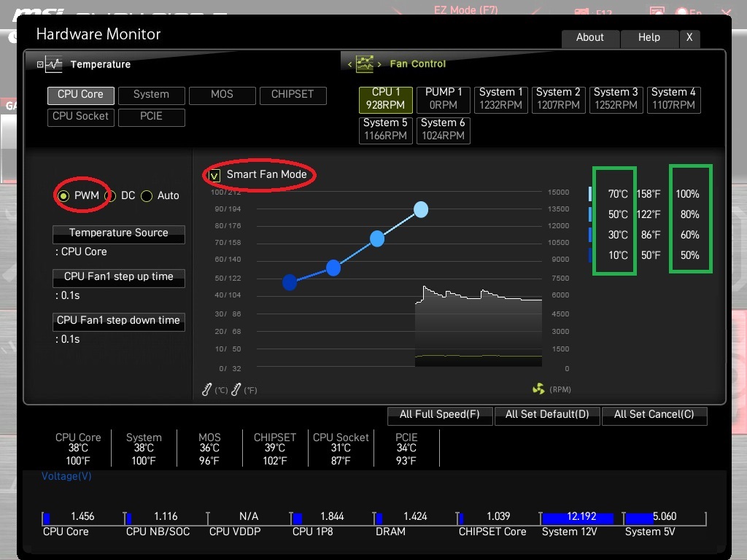Click the All Set Default(D) button
The height and width of the screenshot is (560, 747).
point(547,415)
